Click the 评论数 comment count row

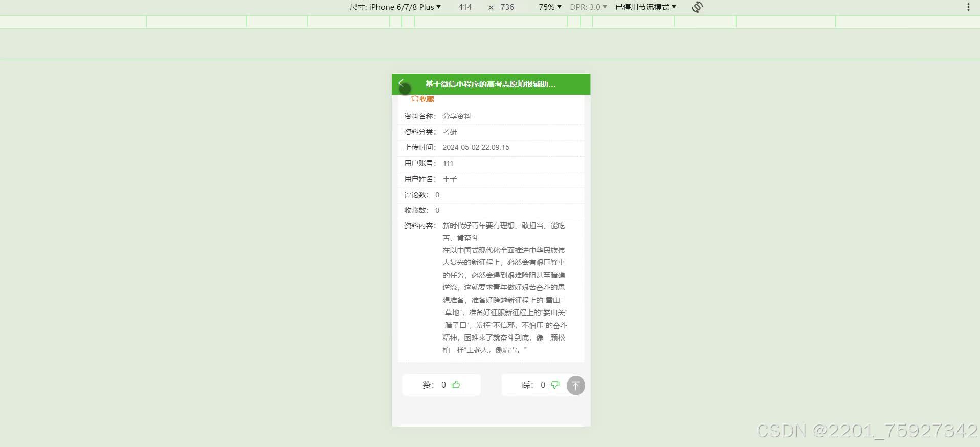[491, 195]
